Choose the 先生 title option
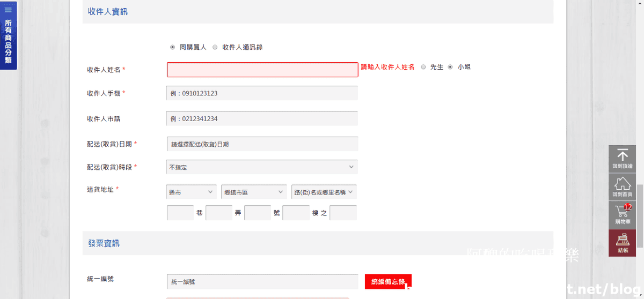The height and width of the screenshot is (299, 644). pos(423,67)
